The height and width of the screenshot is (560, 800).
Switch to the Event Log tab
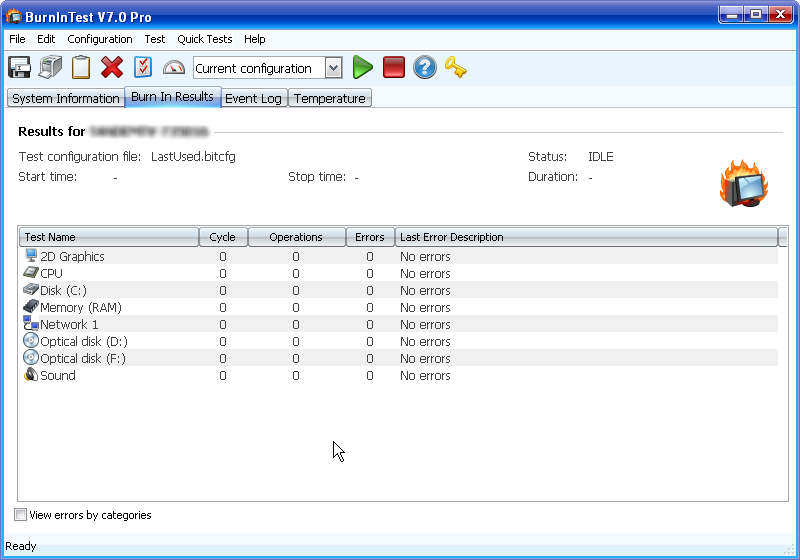point(253,98)
